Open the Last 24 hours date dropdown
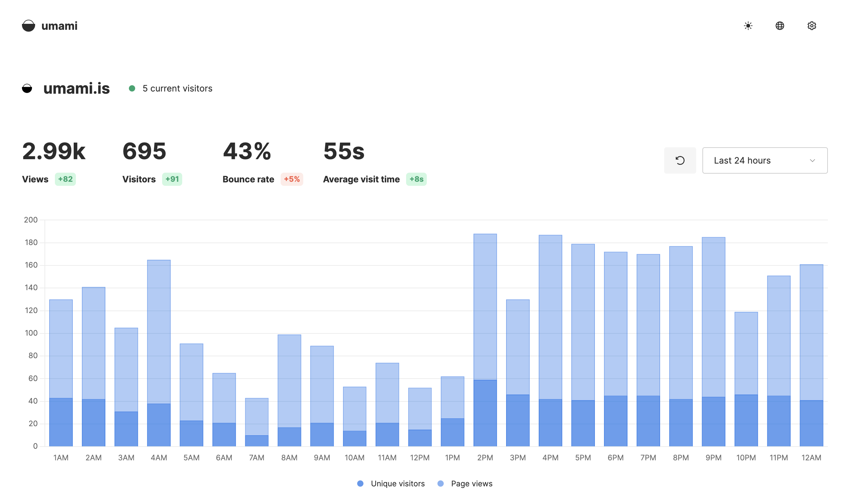This screenshot has width=868, height=497. (x=765, y=160)
